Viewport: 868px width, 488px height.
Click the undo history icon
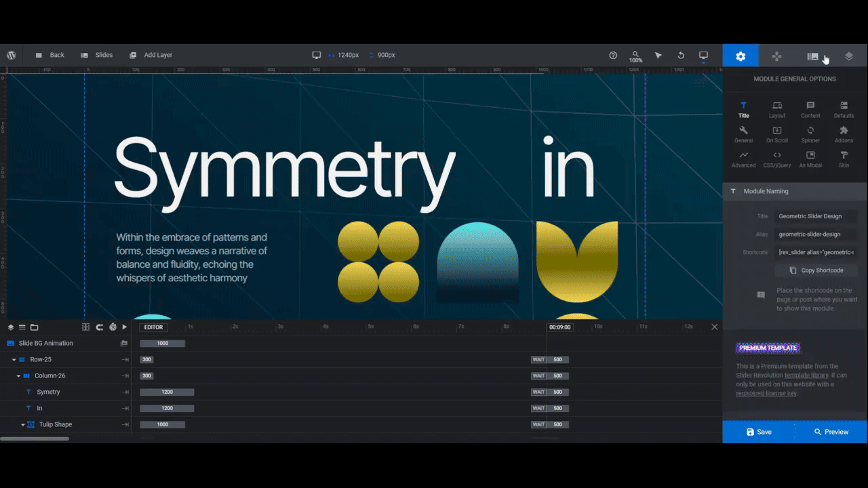tap(681, 55)
